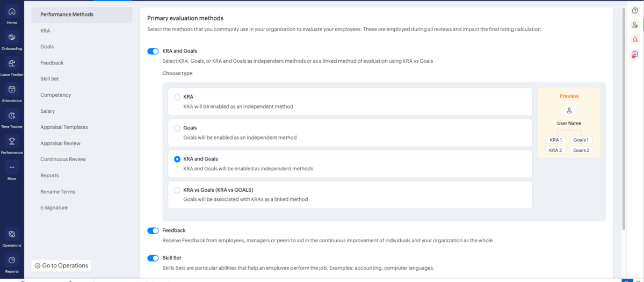Screen dimensions: 644x282
Task: Go to the Competency settings section
Action: tap(55, 95)
